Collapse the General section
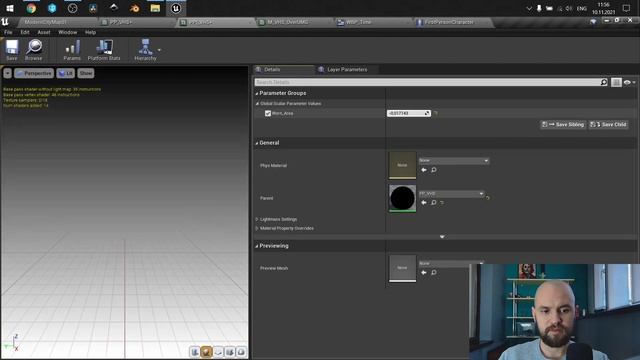 click(257, 143)
